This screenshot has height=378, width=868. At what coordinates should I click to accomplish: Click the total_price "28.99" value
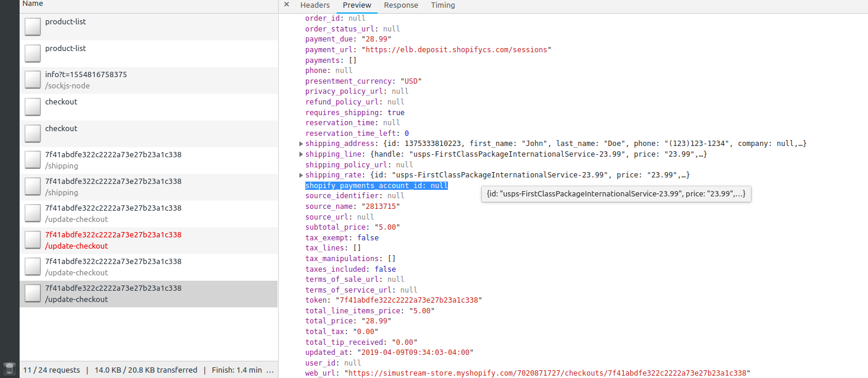(x=376, y=321)
